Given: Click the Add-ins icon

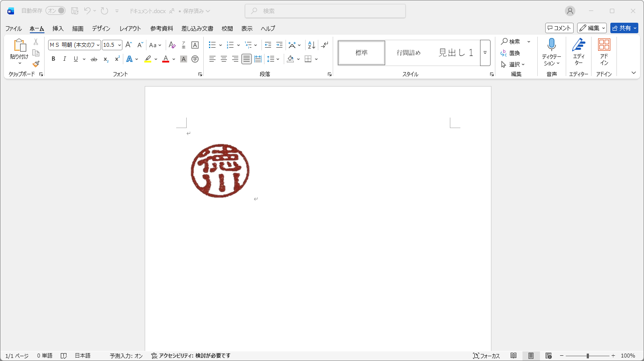Looking at the screenshot, I should pos(604,45).
